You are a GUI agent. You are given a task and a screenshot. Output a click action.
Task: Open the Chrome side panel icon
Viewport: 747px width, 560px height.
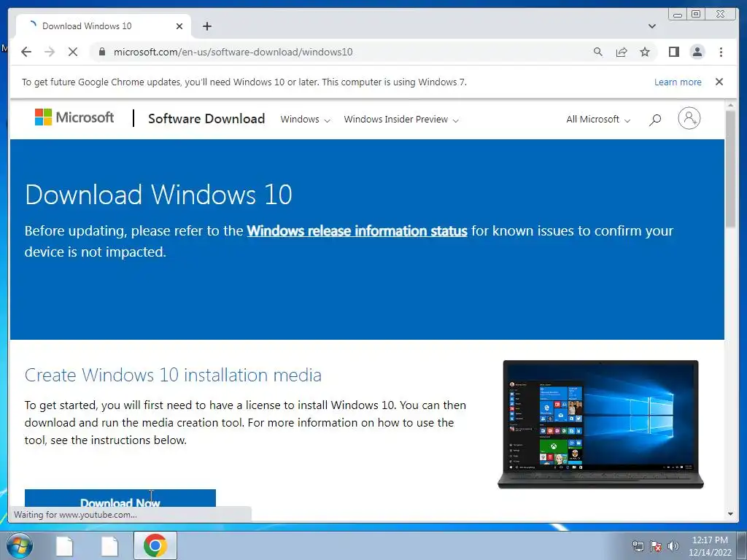coord(673,52)
